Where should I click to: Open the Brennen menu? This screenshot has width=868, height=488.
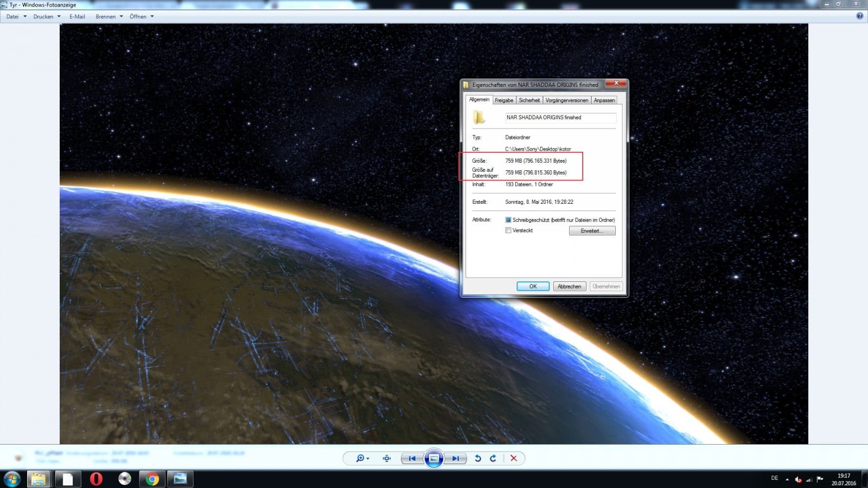[x=109, y=17]
